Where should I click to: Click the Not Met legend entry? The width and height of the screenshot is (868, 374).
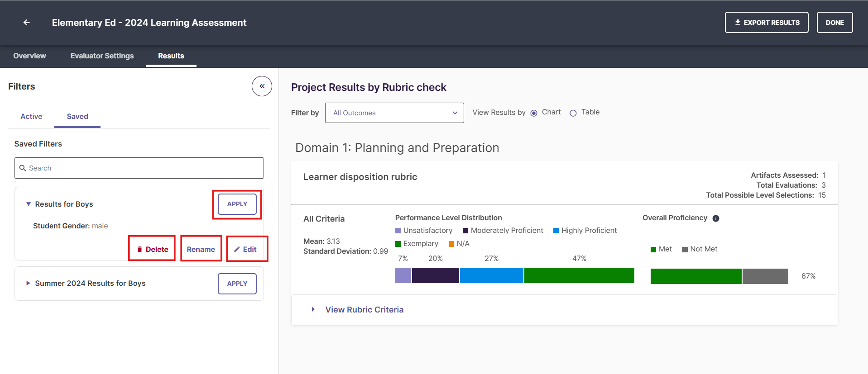[x=700, y=249]
